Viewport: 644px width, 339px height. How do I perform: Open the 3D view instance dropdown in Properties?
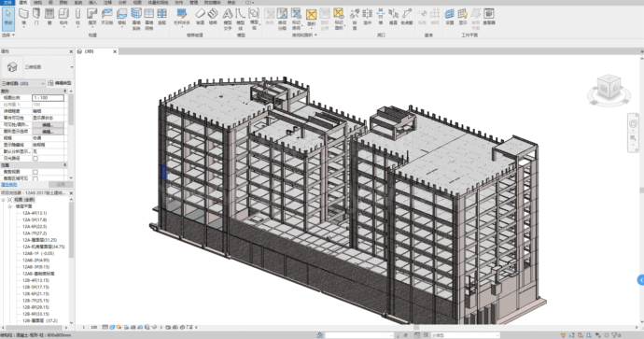[23, 83]
